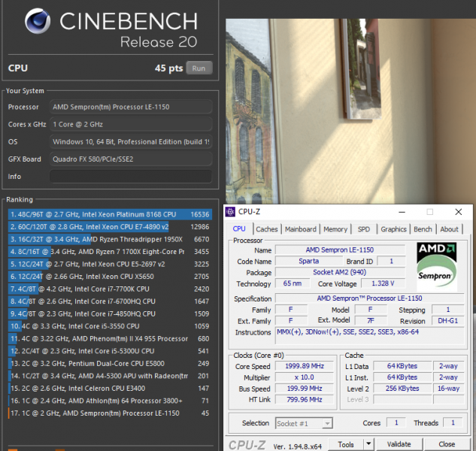This screenshot has width=476, height=451.
Task: Click the Code Name value Sparta
Action: coord(309,261)
